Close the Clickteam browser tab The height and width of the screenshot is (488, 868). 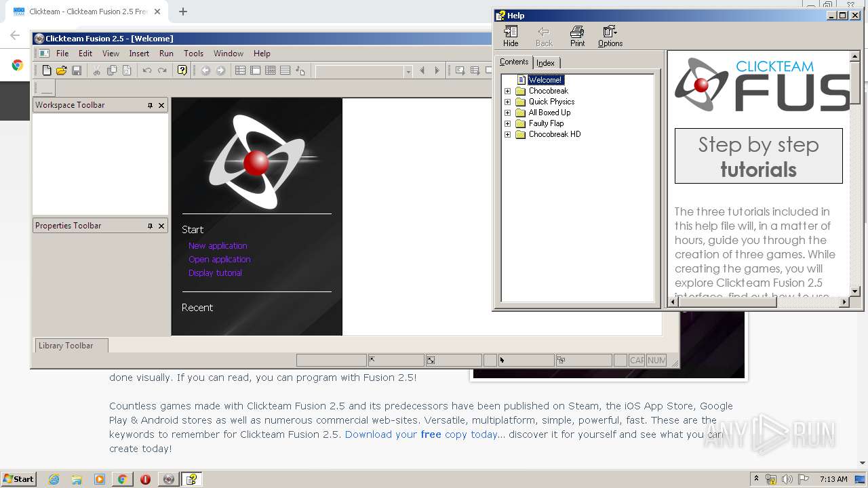pyautogui.click(x=157, y=12)
